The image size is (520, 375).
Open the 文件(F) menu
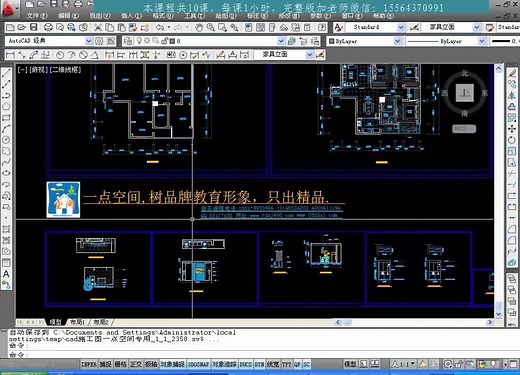[37, 15]
